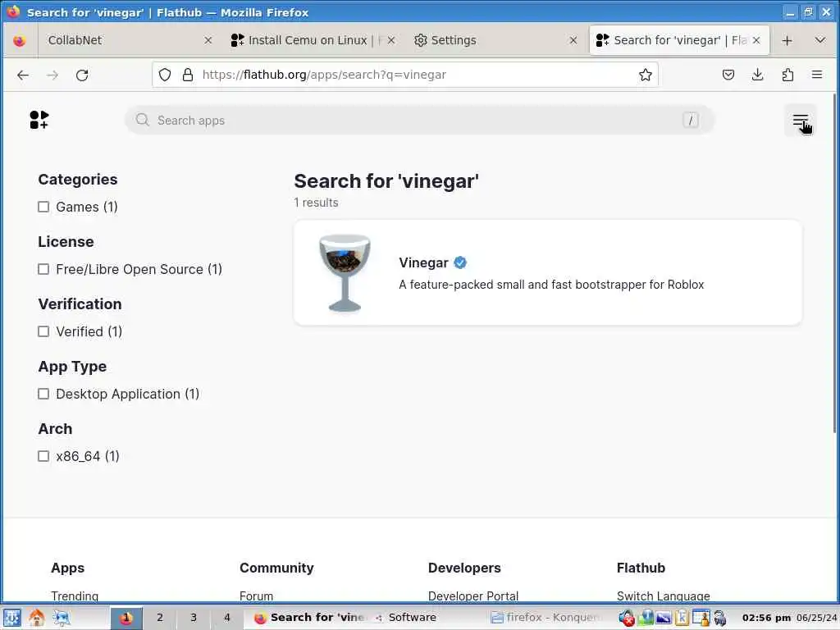Click the red tray icon in system tray
This screenshot has height=630, width=840.
point(626,618)
